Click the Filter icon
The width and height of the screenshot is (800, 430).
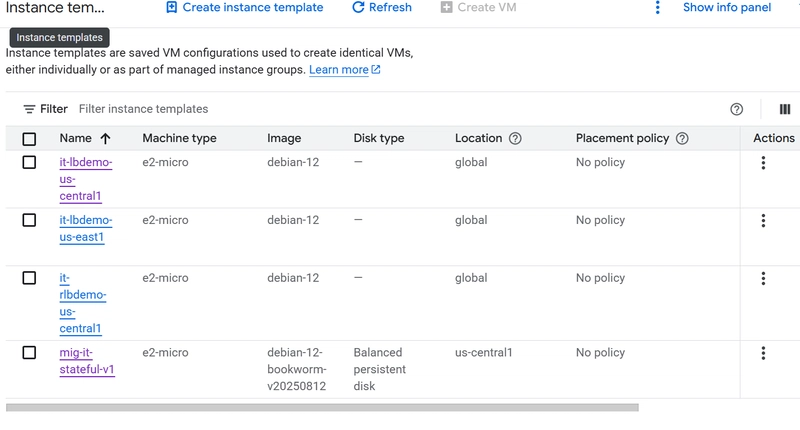pos(30,109)
